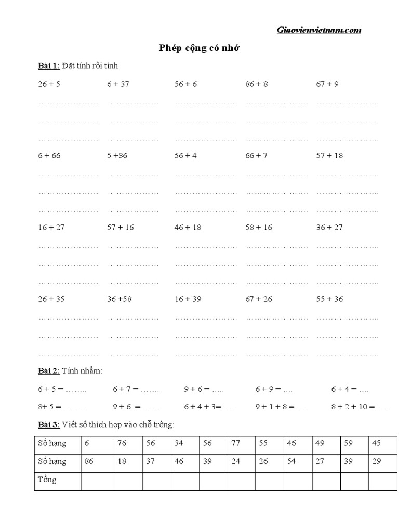Click the empty Tổng cell below 29
Viewport: 399px width, 532px height.
point(383,481)
